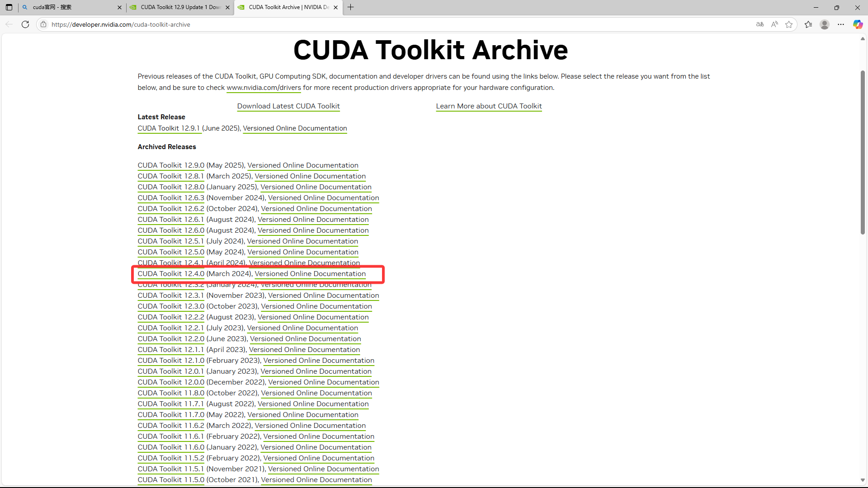This screenshot has height=488, width=868.
Task: Open CUDA Toolkit 12.6.1 link
Action: [x=171, y=220]
